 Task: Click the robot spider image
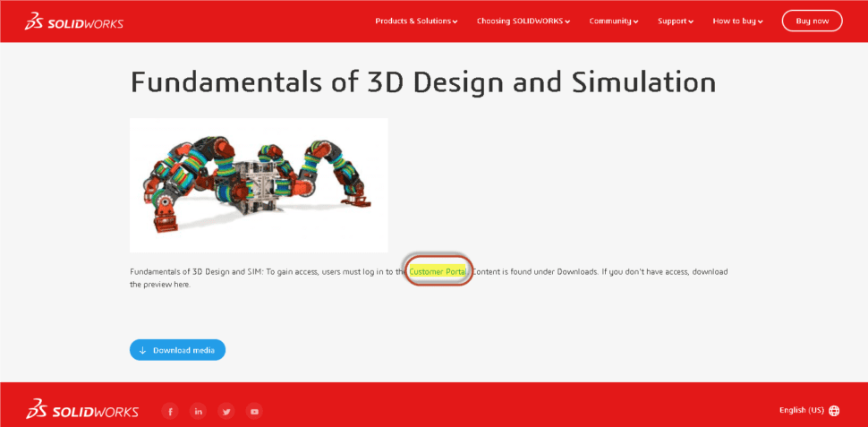click(x=260, y=185)
